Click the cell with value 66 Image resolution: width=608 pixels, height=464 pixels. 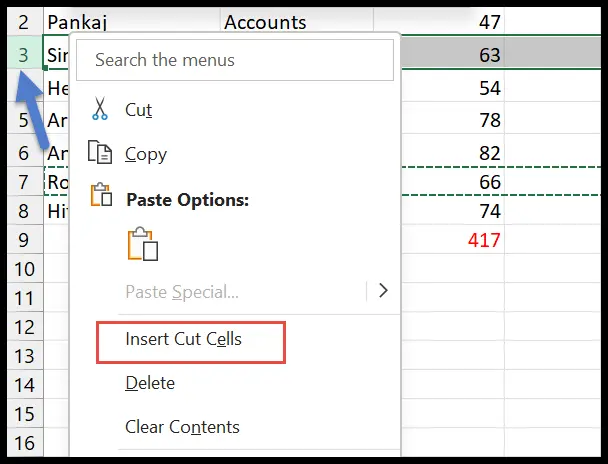453,182
